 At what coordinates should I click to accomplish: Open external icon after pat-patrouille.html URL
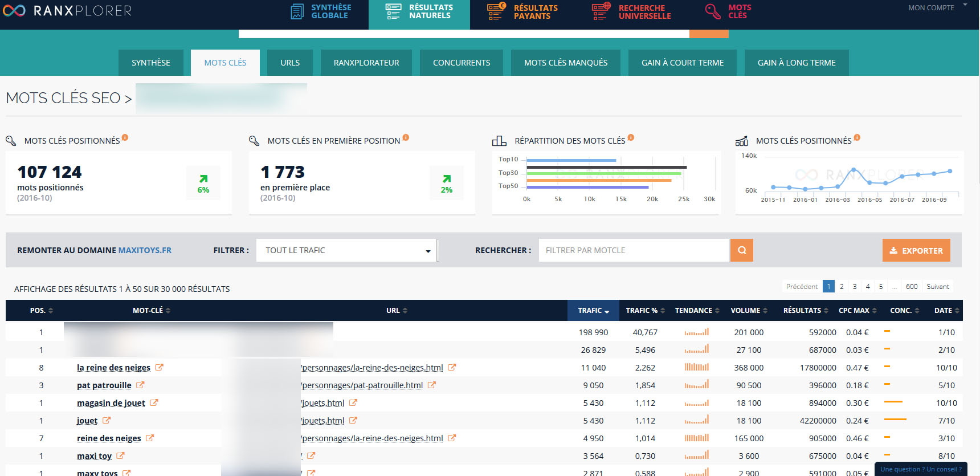point(432,385)
